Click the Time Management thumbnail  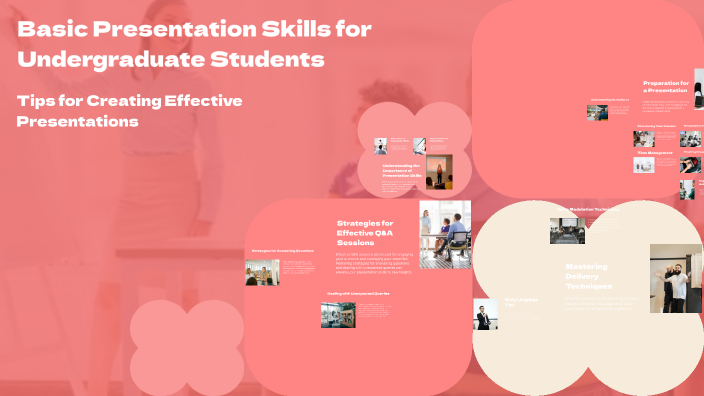tap(644, 165)
